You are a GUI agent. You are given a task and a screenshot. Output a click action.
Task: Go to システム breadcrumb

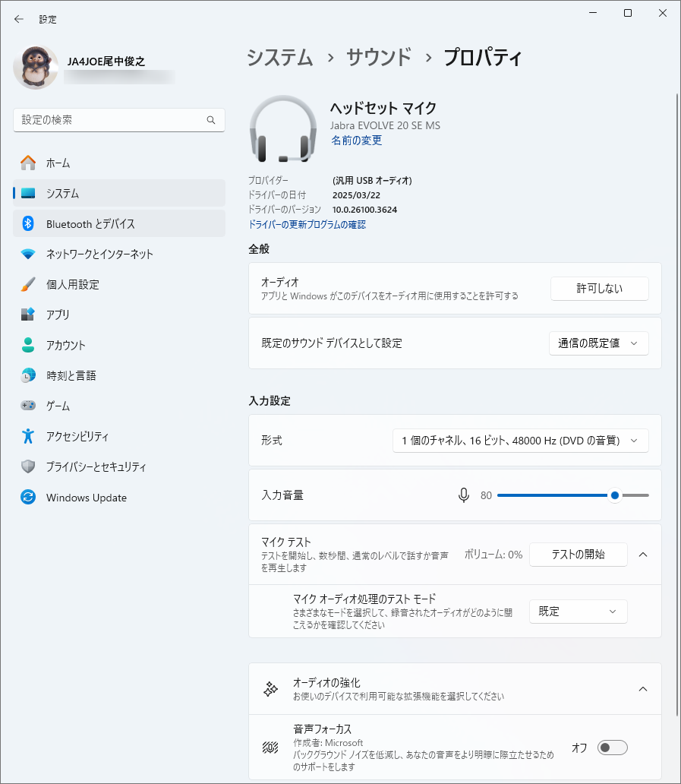tap(280, 58)
